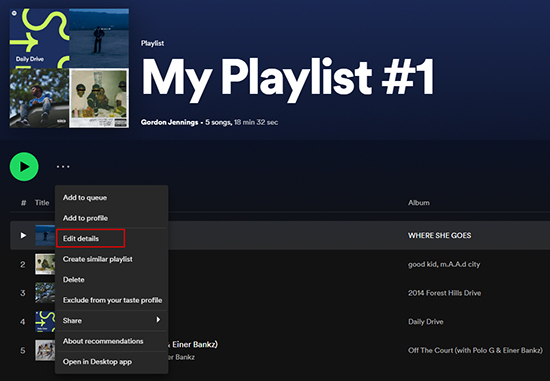Open album 'WHERE SHE GOES'
This screenshot has height=381, width=550.
439,235
